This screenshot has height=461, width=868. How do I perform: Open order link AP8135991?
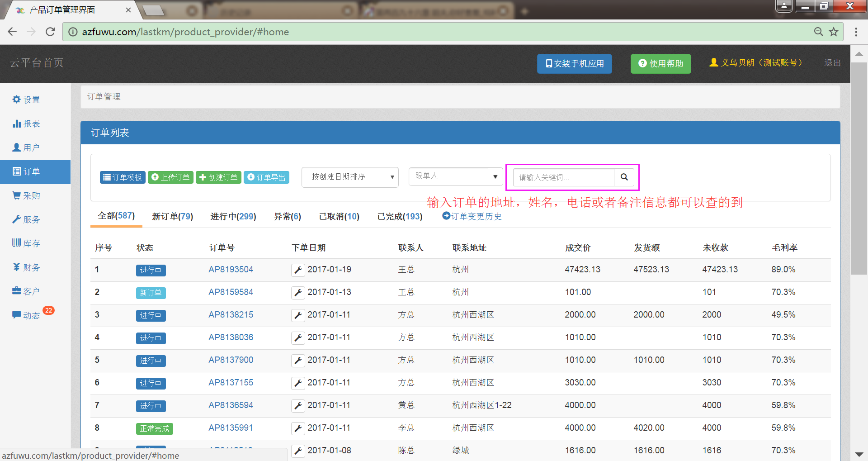click(x=231, y=428)
